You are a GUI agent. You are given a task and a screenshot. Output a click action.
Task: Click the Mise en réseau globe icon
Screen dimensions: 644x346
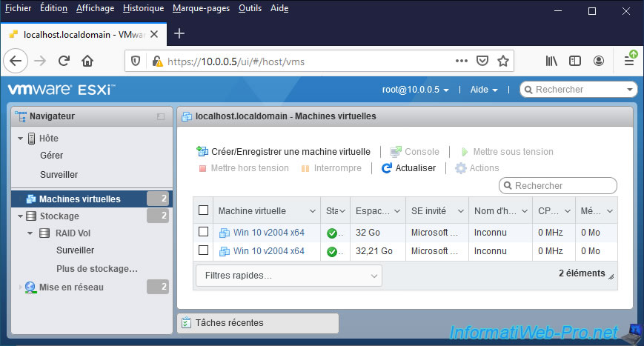tap(30, 287)
